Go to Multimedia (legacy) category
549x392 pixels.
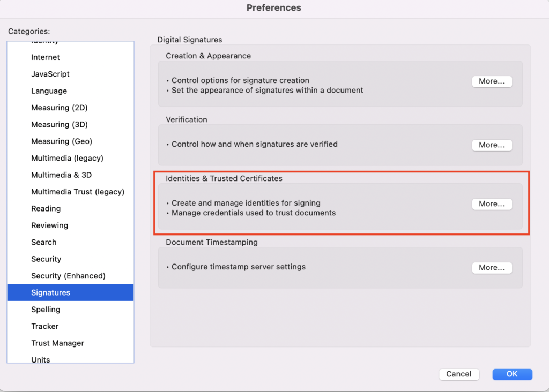tap(67, 158)
